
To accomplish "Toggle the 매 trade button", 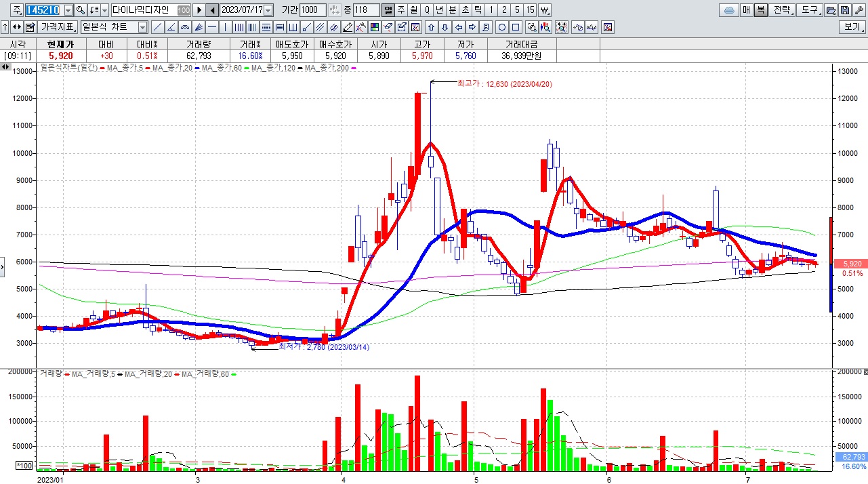I will 747,10.
